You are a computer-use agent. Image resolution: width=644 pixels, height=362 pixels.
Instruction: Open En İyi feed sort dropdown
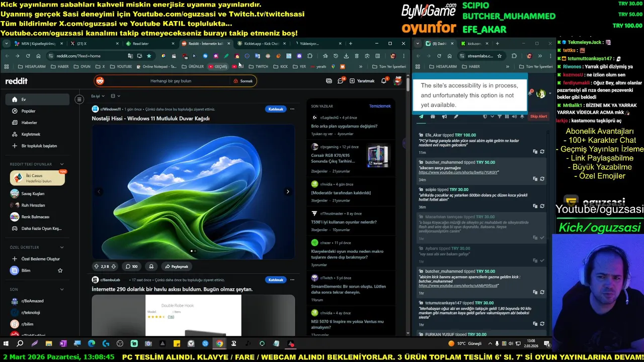[98, 96]
